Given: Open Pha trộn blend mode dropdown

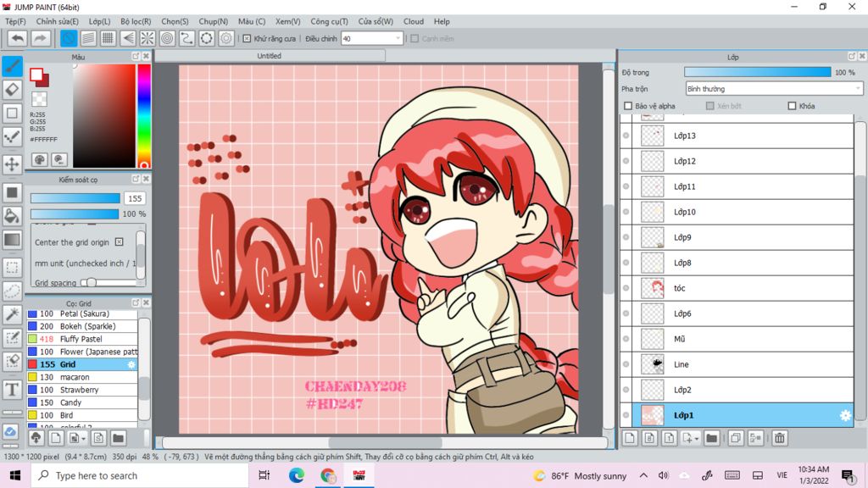Looking at the screenshot, I should [x=774, y=88].
